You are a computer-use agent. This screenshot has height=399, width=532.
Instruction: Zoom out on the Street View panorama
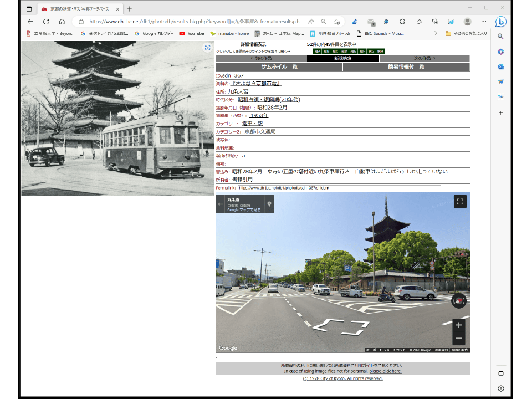459,338
